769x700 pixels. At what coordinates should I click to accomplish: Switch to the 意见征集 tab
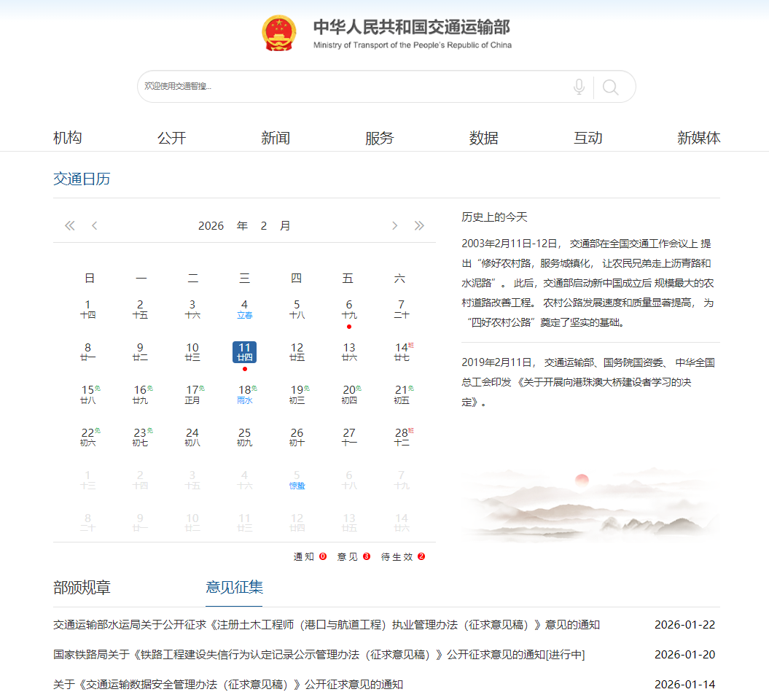tap(233, 587)
